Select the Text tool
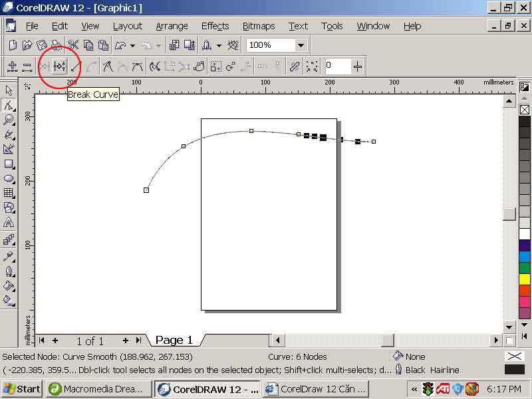The width and height of the screenshot is (532, 399). (9, 223)
